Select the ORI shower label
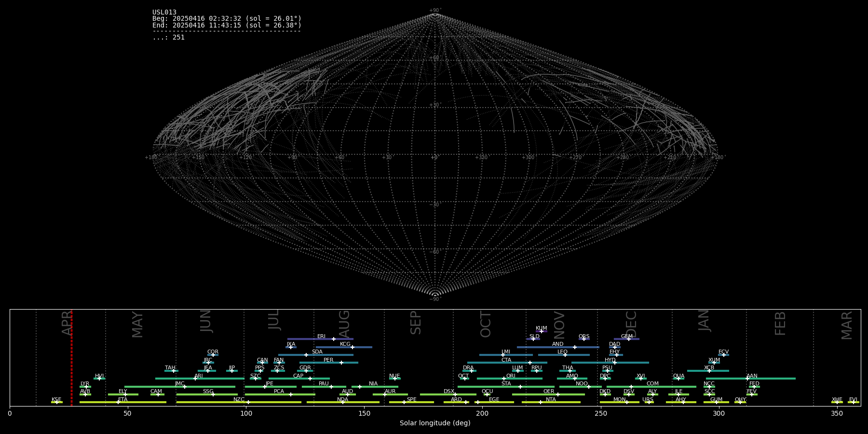Screen dimensions: 868x434 pos(511,376)
